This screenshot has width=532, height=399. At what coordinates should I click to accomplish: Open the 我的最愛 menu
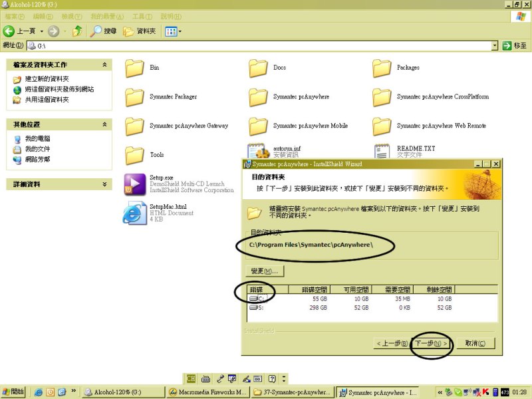[107, 16]
